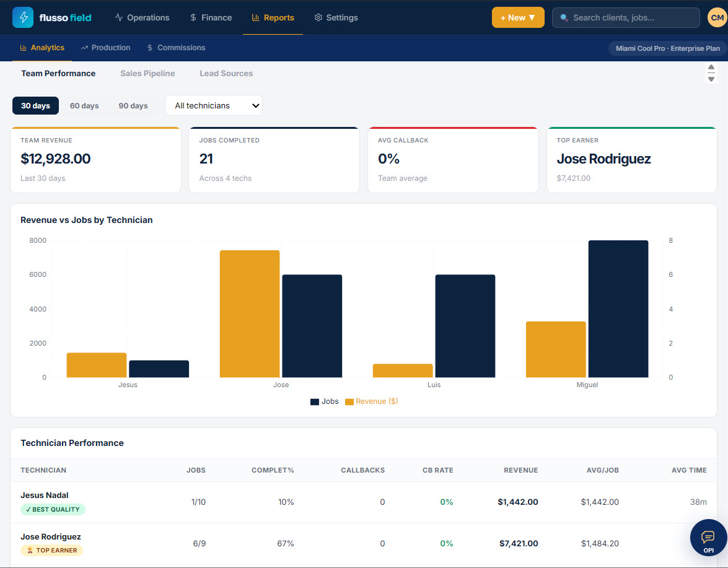Click the 38m avg time cell
Viewport: 728px width, 568px height.
698,502
